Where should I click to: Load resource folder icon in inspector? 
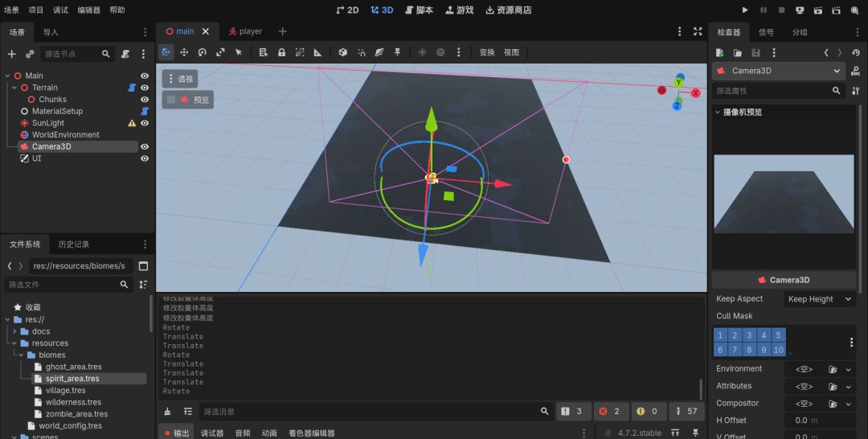[x=738, y=52]
